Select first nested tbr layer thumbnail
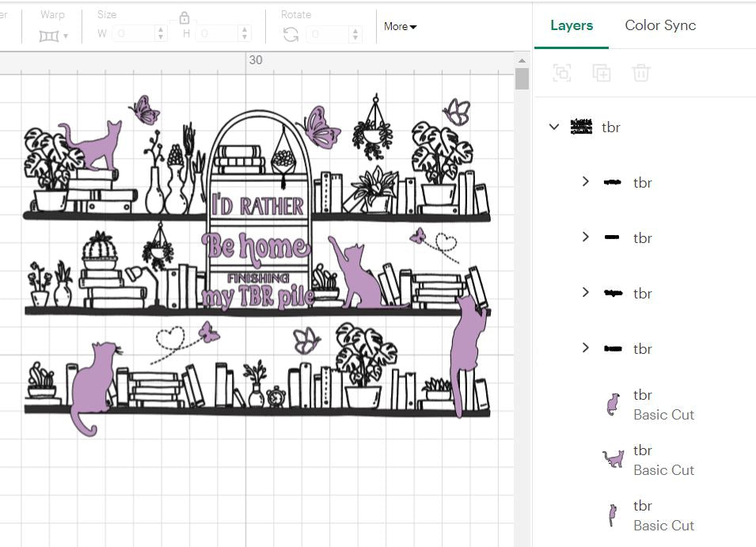The width and height of the screenshot is (756, 547). (613, 182)
